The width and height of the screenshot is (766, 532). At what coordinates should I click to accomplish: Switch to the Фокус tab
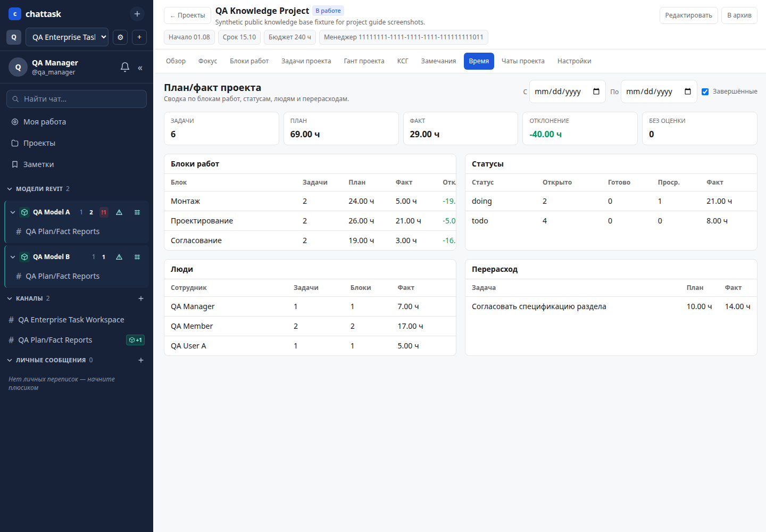[207, 61]
